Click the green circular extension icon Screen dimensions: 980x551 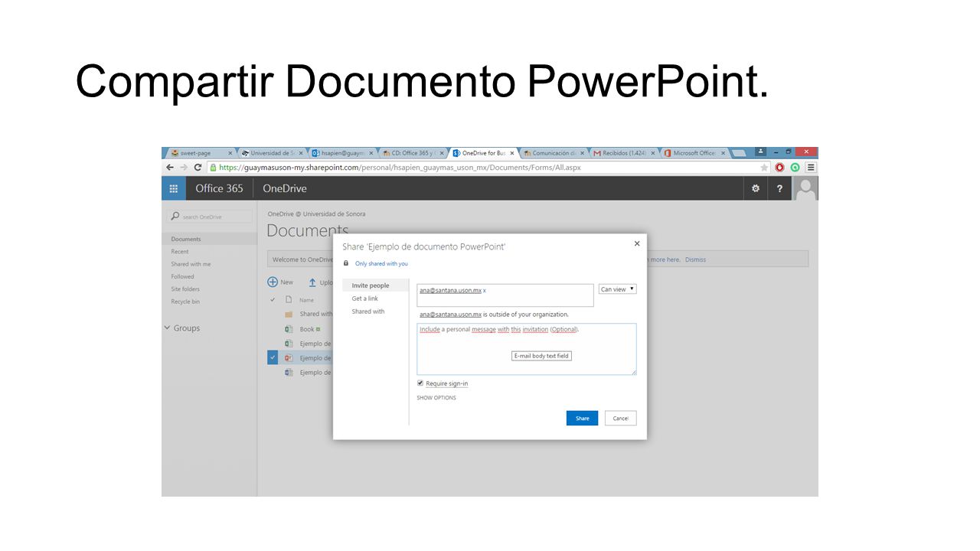795,168
